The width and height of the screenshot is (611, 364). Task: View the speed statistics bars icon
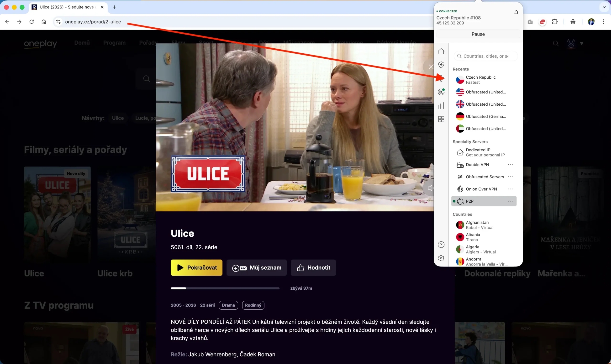(x=441, y=106)
